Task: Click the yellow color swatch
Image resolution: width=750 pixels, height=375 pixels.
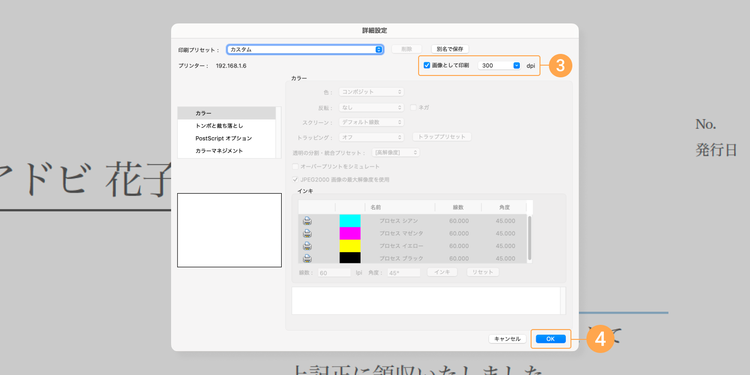Action: pyautogui.click(x=350, y=246)
